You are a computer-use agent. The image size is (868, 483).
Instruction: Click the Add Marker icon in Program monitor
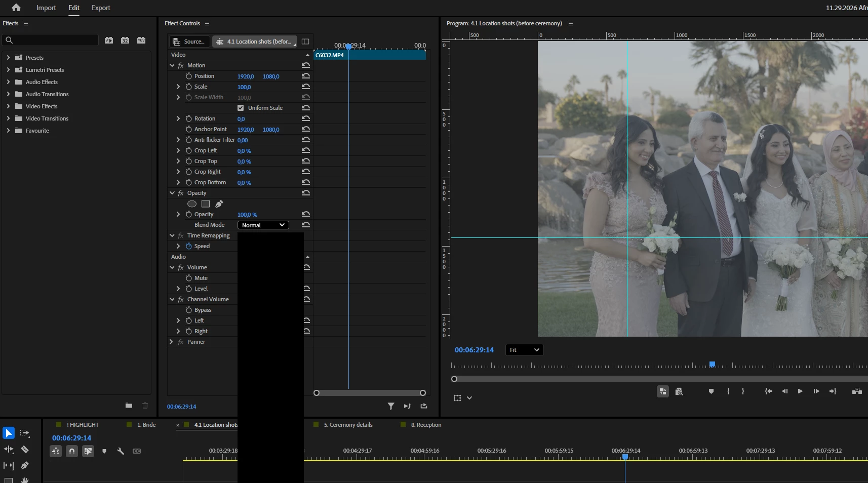(711, 391)
